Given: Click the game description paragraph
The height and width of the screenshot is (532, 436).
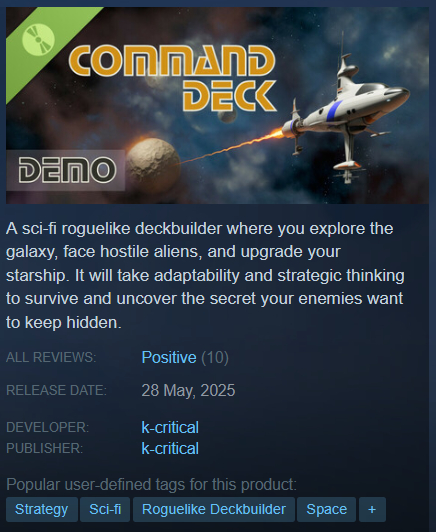Looking at the screenshot, I should pos(205,275).
